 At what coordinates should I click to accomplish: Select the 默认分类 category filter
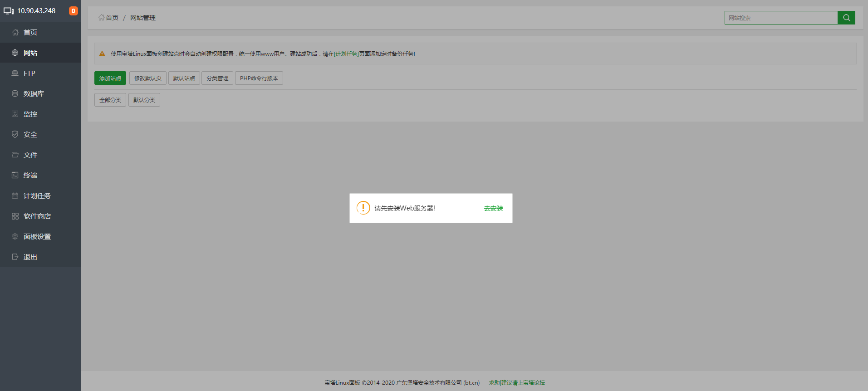(x=144, y=100)
